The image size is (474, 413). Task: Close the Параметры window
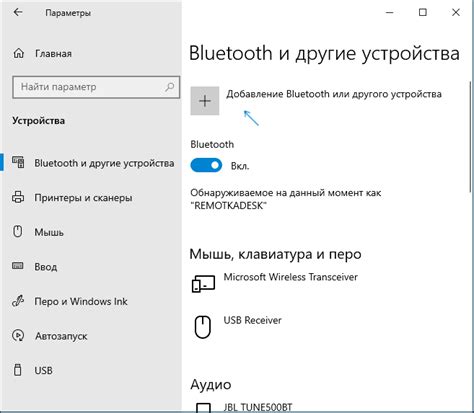[456, 13]
